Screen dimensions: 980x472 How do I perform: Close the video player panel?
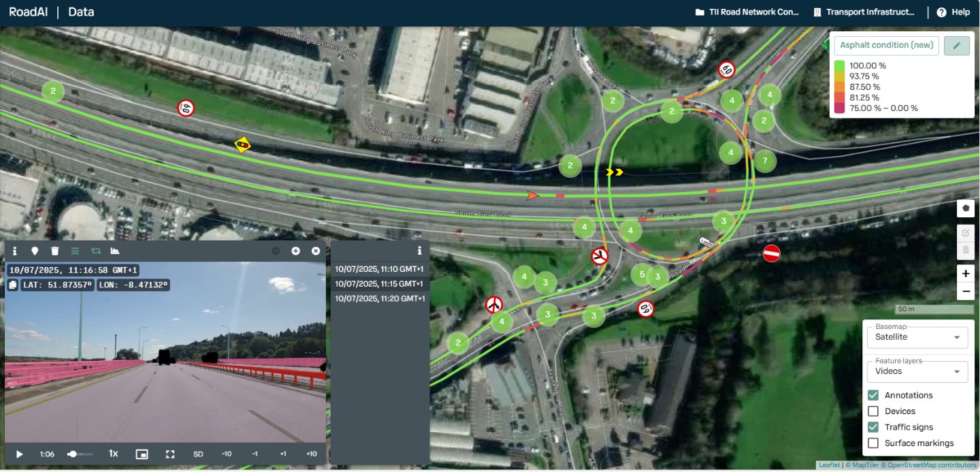click(x=316, y=251)
